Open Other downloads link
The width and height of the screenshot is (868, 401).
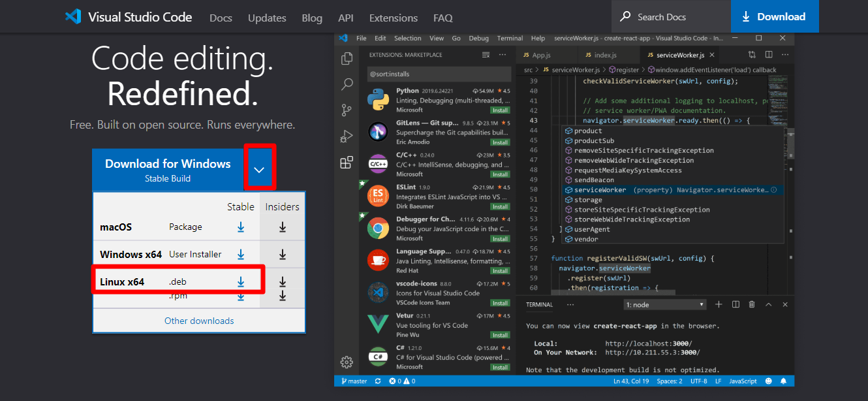(x=199, y=321)
